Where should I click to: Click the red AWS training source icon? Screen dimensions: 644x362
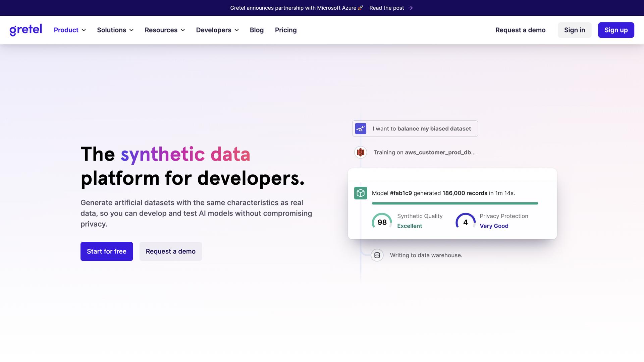pyautogui.click(x=361, y=153)
